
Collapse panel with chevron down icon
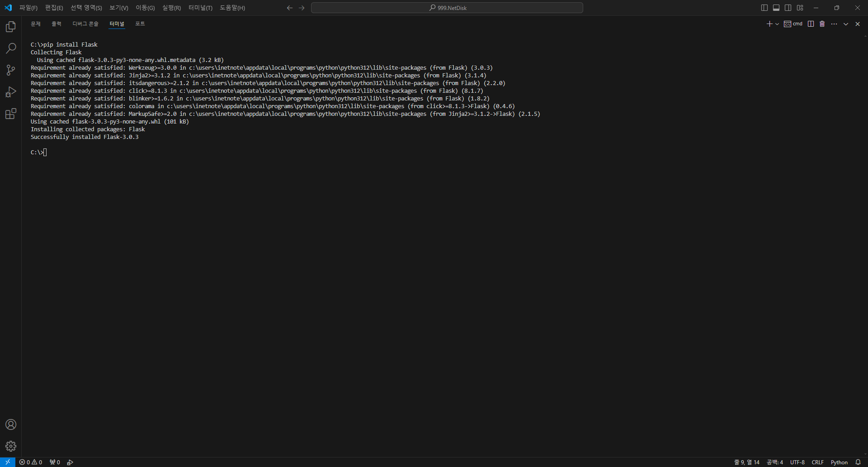846,24
